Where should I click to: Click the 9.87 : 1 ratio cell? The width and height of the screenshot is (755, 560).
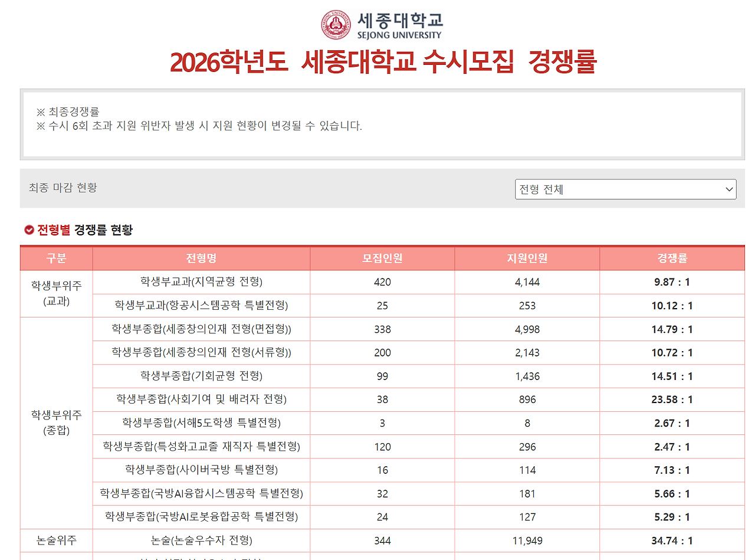coord(672,282)
